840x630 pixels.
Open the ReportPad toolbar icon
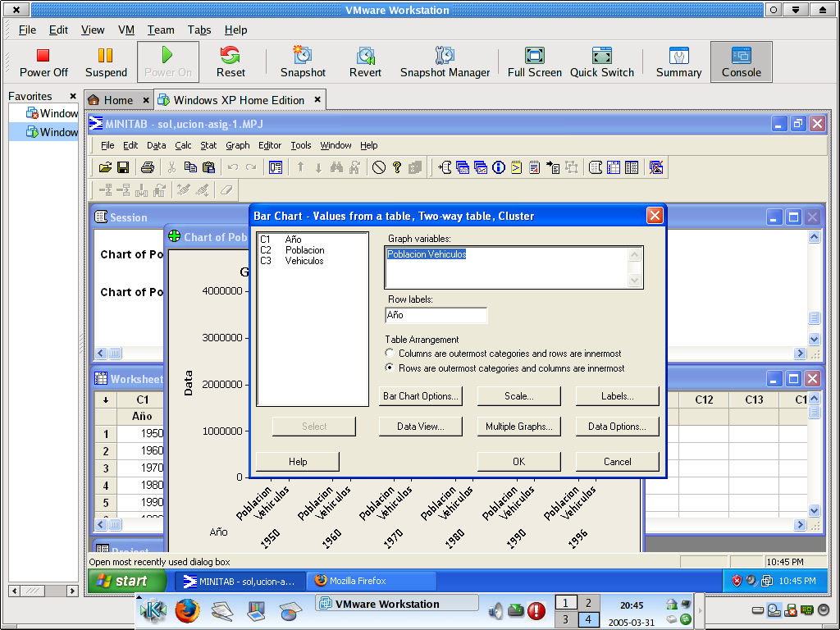point(535,167)
